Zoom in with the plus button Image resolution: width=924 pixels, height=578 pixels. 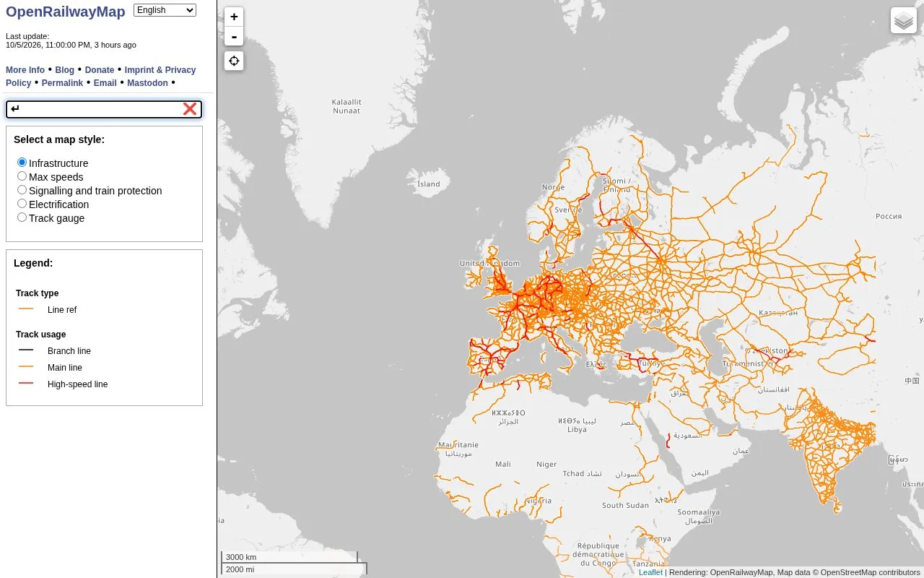pyautogui.click(x=234, y=17)
